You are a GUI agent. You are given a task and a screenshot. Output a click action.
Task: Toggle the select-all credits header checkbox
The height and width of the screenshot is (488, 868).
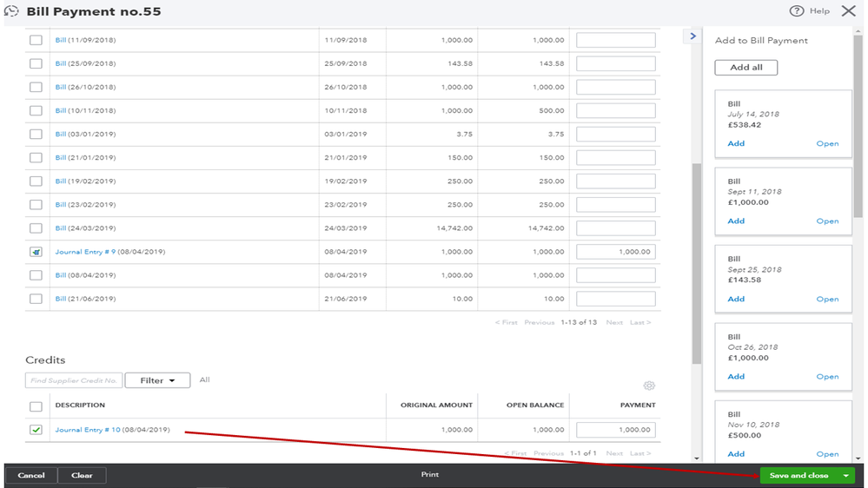coord(36,406)
